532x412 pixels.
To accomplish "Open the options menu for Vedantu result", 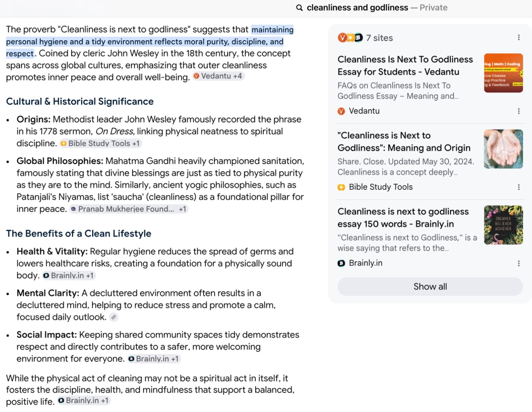I will [519, 111].
